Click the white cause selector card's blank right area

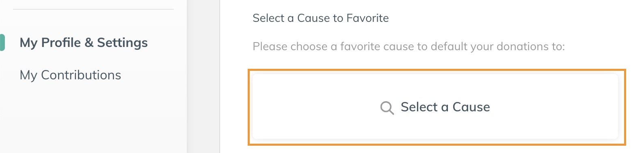(556, 107)
